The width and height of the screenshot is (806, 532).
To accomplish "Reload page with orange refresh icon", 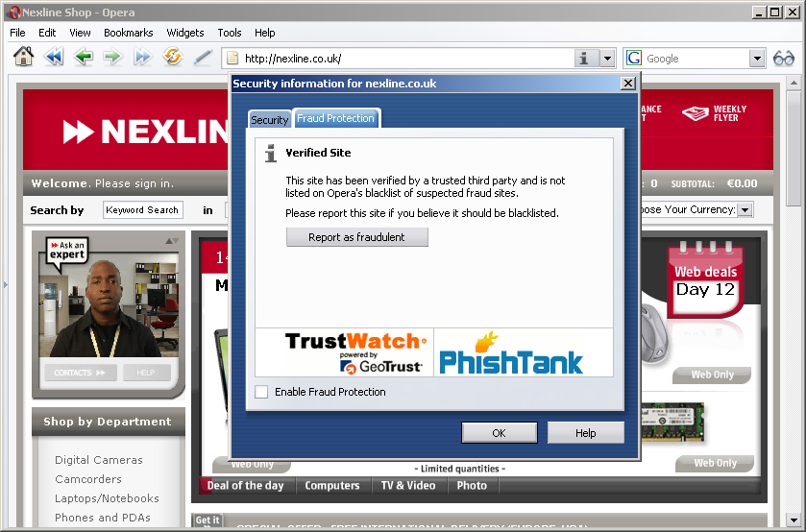I will 173,57.
